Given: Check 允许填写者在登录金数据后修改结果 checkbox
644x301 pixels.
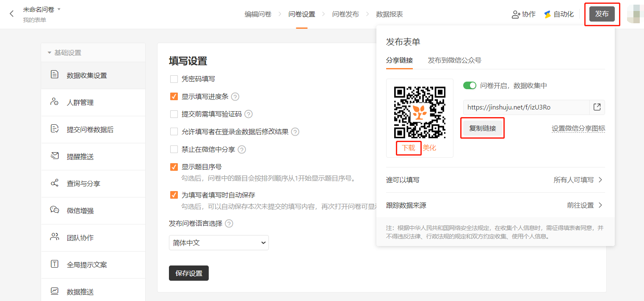Looking at the screenshot, I should 174,132.
